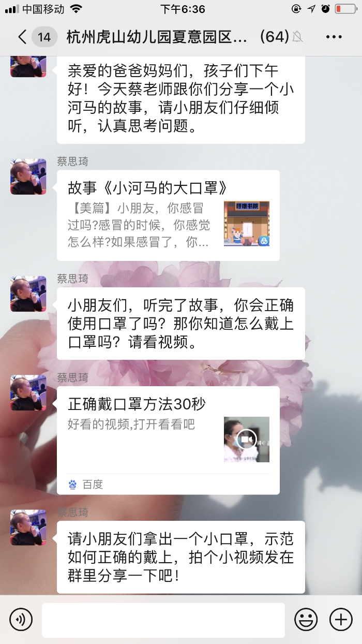Tap 蔡思琦's avatar beside the video card
The image size is (362, 644).
pos(28,392)
